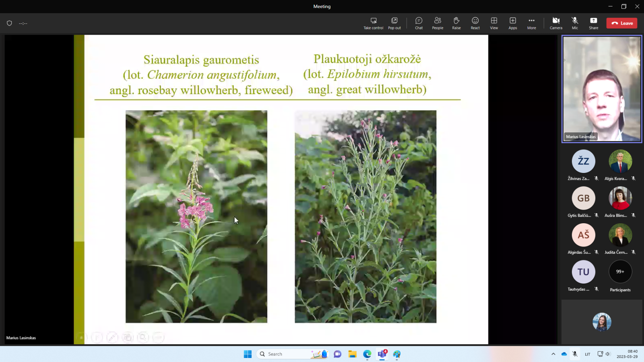644x362 pixels.
Task: Select Marius Lasinskas video thumbnail
Action: click(601, 89)
